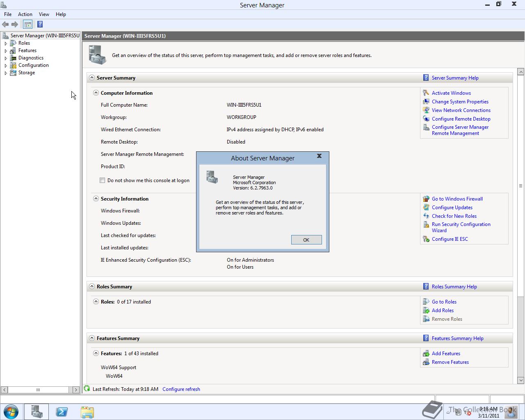Click the Add Roles icon
This screenshot has height=420, width=525.
coord(426,310)
